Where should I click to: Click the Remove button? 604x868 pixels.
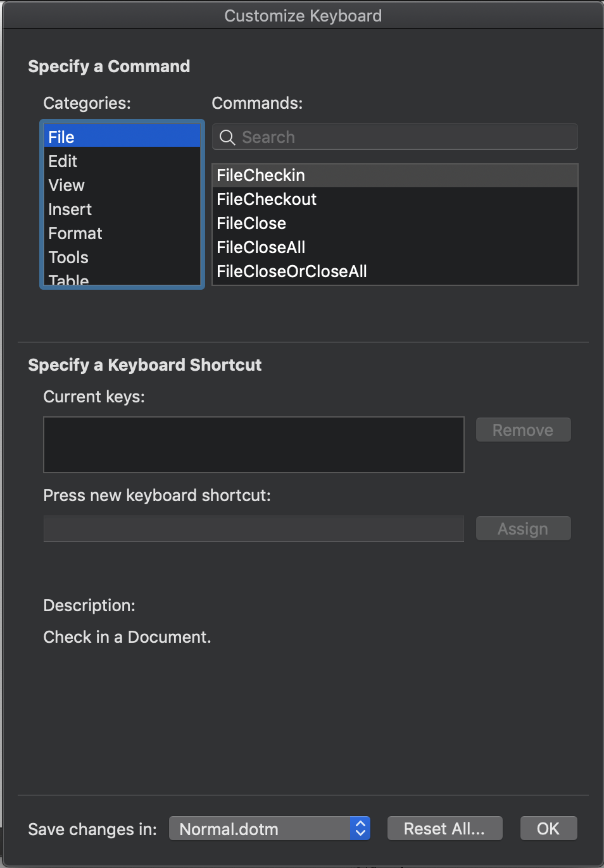click(523, 430)
